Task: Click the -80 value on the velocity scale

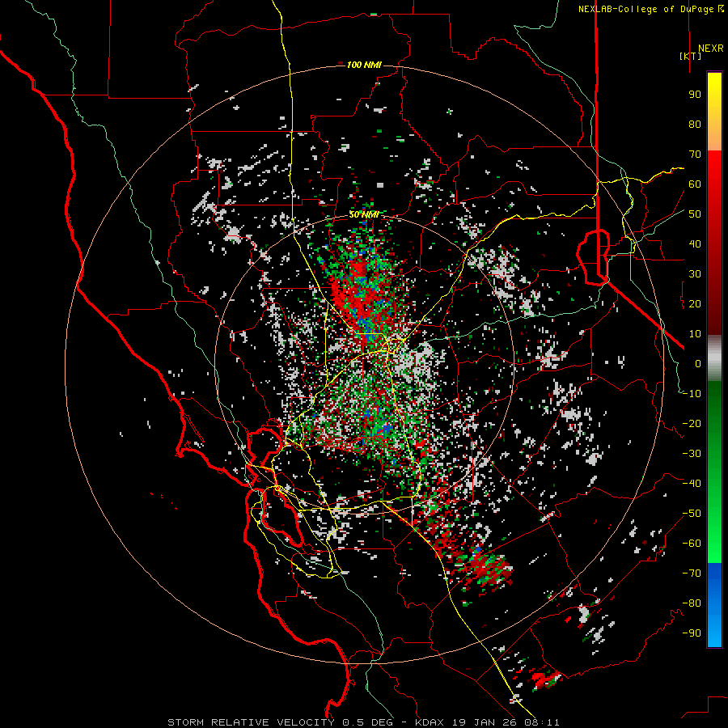Action: tap(692, 603)
